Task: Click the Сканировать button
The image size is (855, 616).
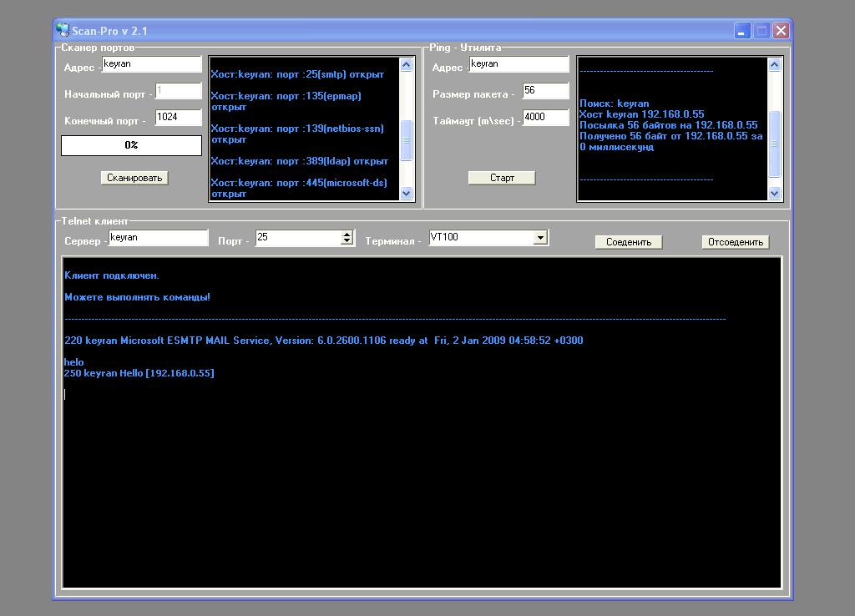Action: click(134, 178)
